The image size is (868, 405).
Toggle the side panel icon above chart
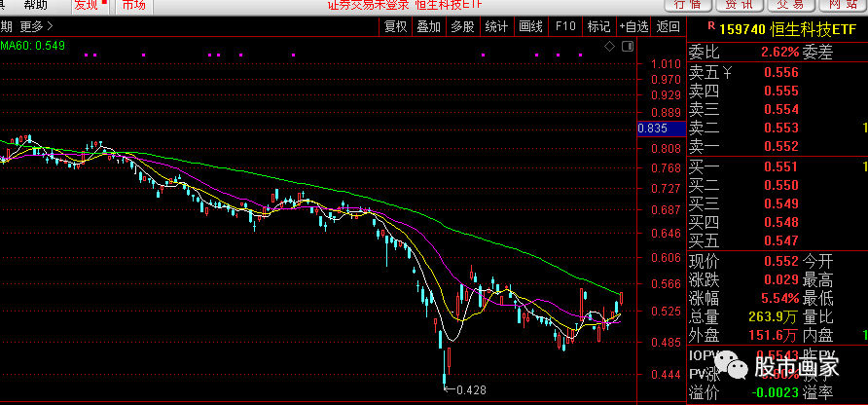(x=628, y=47)
